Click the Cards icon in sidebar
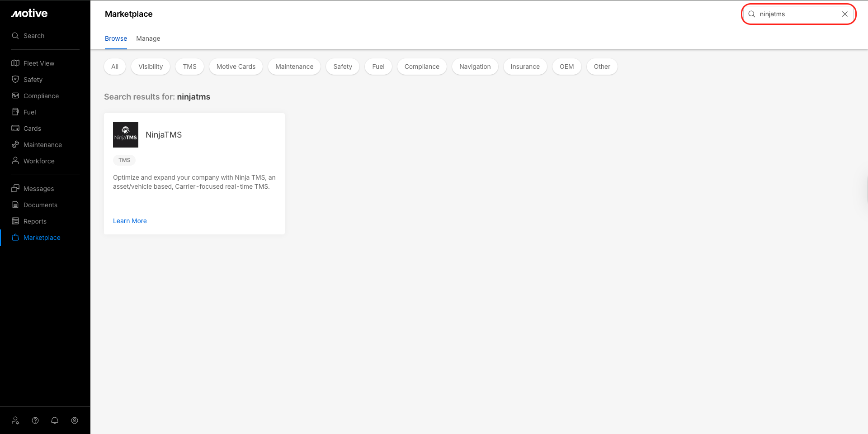This screenshot has height=434, width=868. pos(15,129)
